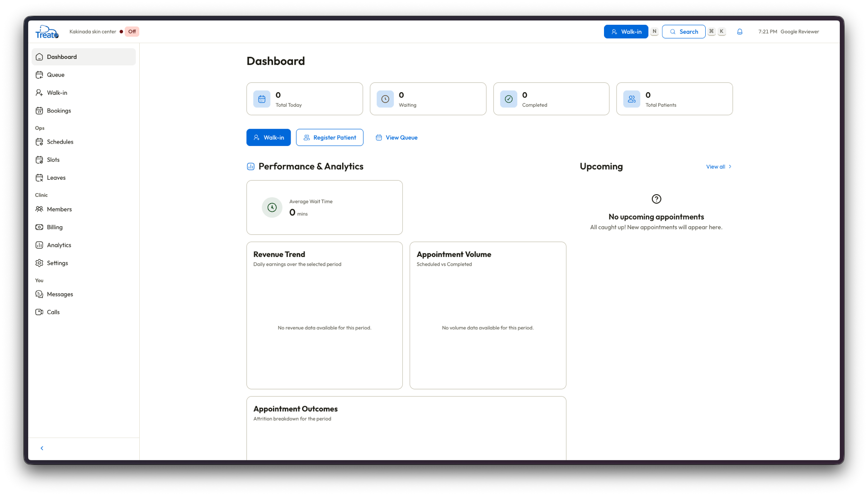Open Slots under Ops

click(84, 160)
